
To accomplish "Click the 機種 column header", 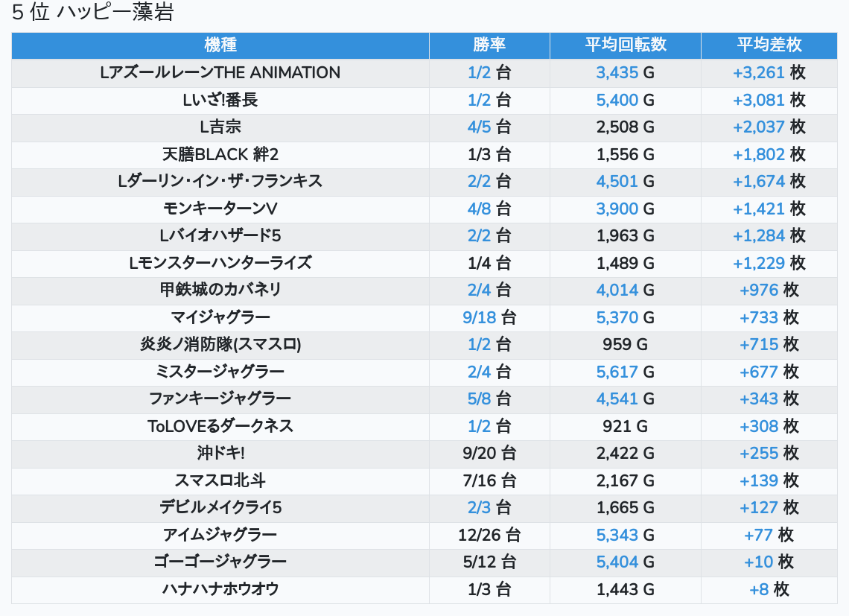I will 220,45.
